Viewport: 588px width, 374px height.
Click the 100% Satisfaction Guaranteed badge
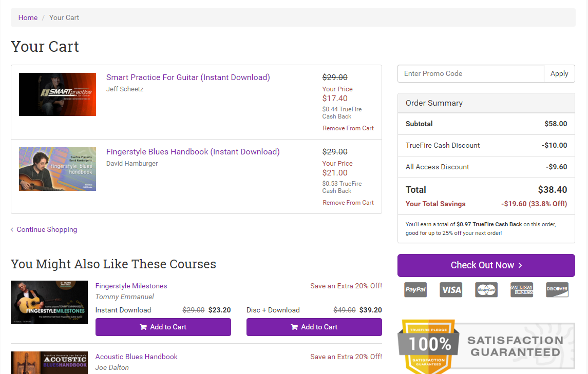[486, 346]
